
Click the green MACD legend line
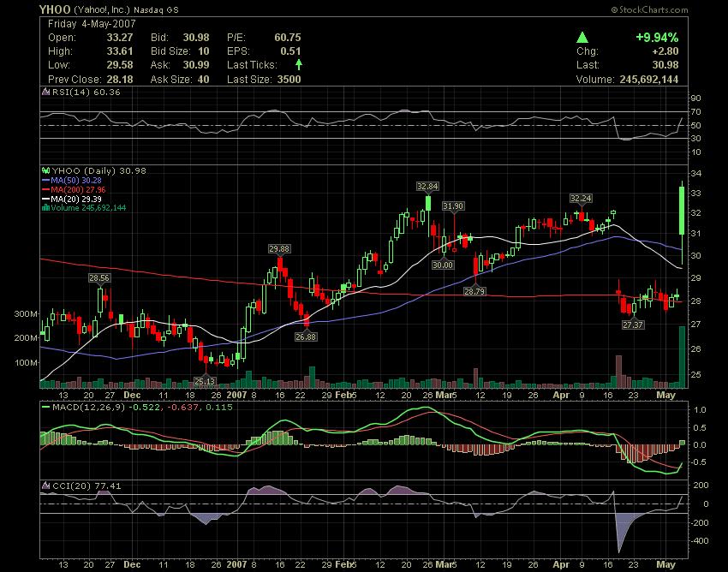click(x=45, y=408)
